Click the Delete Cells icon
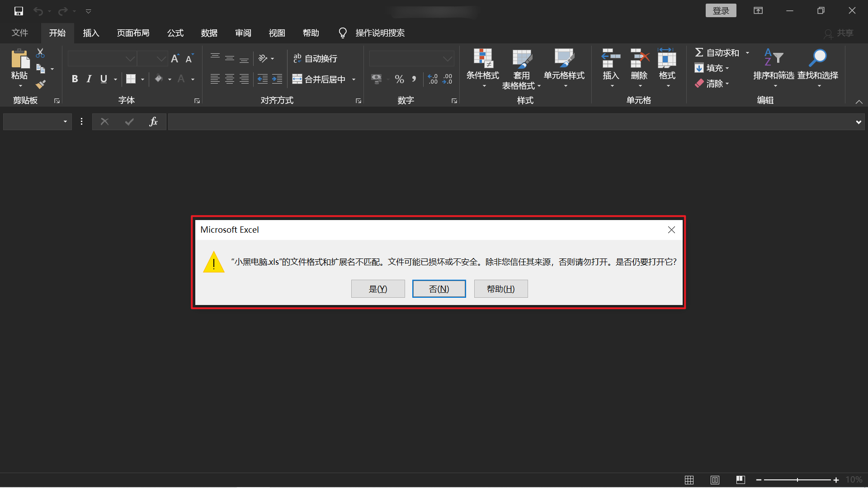 pyautogui.click(x=639, y=58)
